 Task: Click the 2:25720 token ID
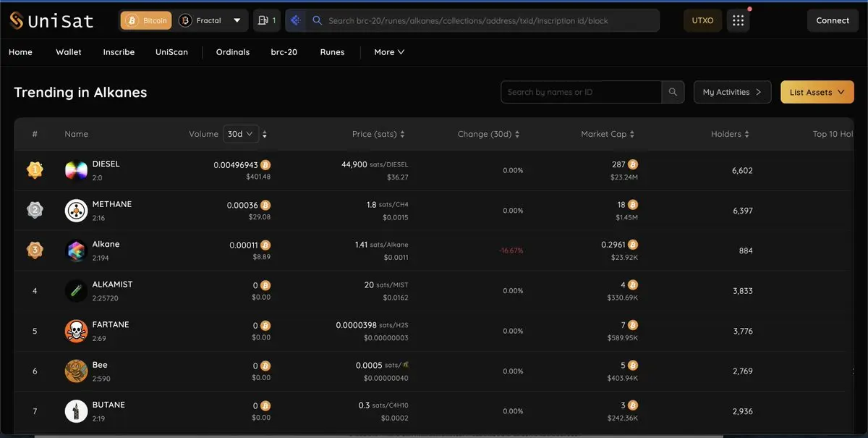coord(106,298)
